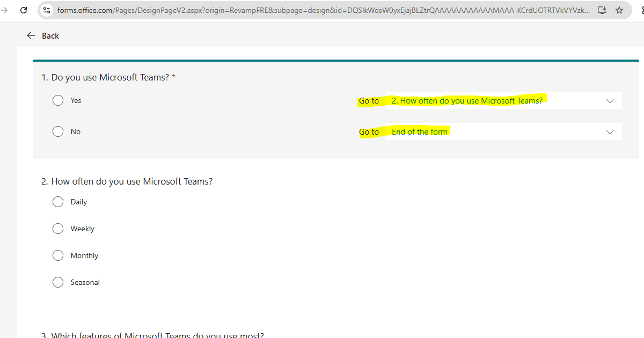Open the 'End of the form' dropdown
This screenshot has width=644, height=338.
(x=503, y=132)
